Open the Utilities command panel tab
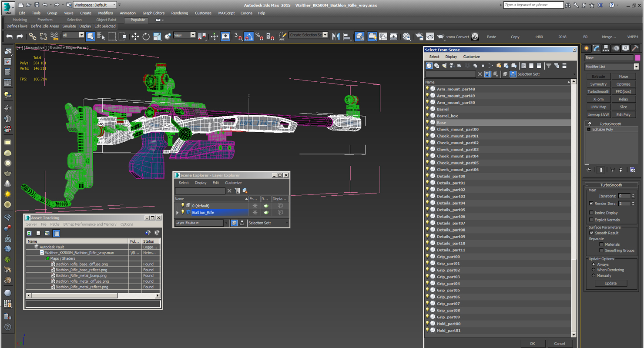The image size is (644, 348). tap(635, 48)
